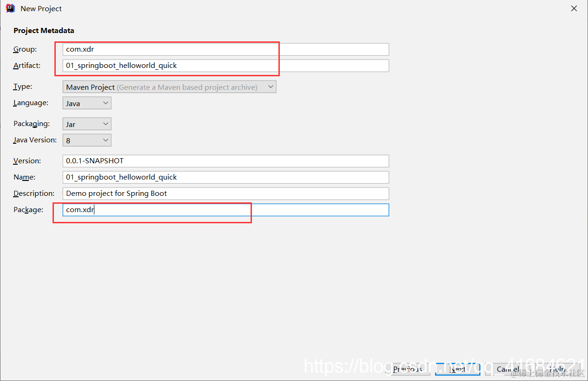Focus the Artifact input field
This screenshot has height=381, width=588.
pos(225,66)
